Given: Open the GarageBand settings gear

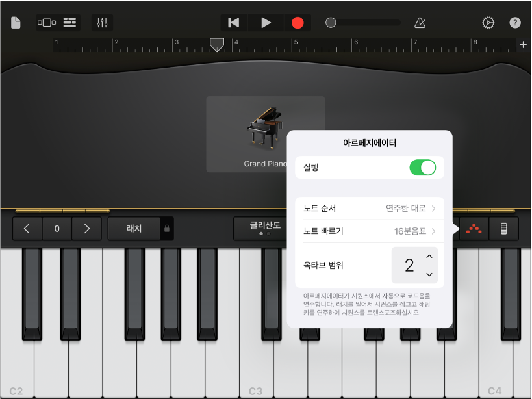Looking at the screenshot, I should click(488, 21).
